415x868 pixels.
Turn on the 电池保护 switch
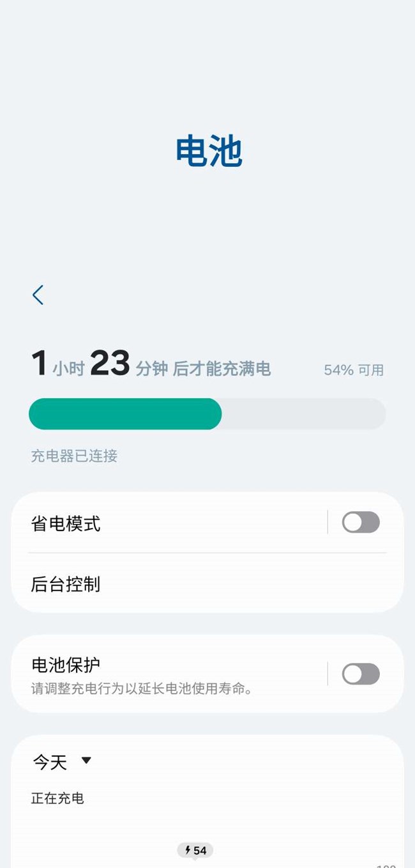[361, 674]
